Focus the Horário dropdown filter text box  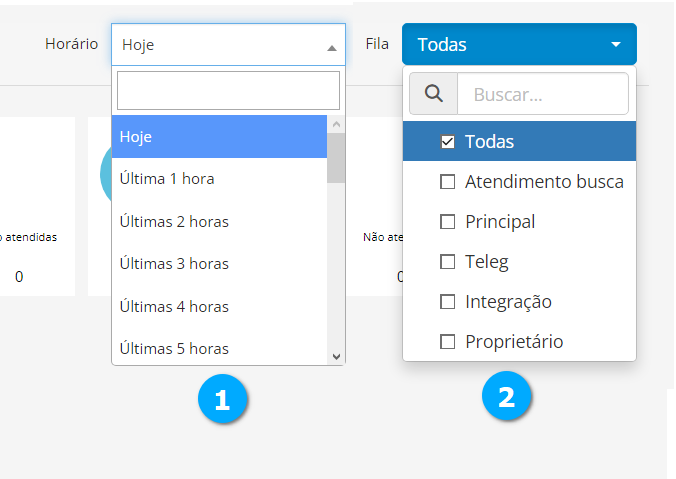point(228,90)
